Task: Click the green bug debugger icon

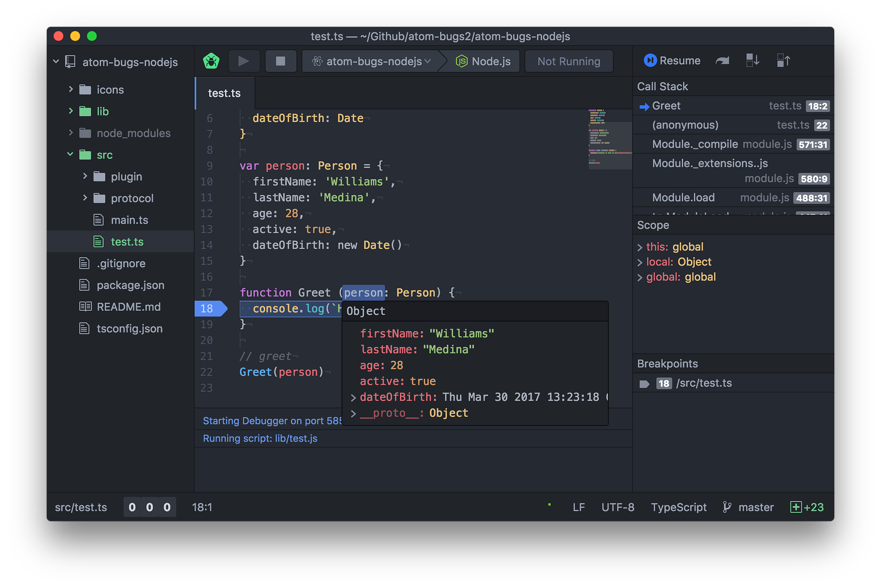Action: pyautogui.click(x=211, y=61)
